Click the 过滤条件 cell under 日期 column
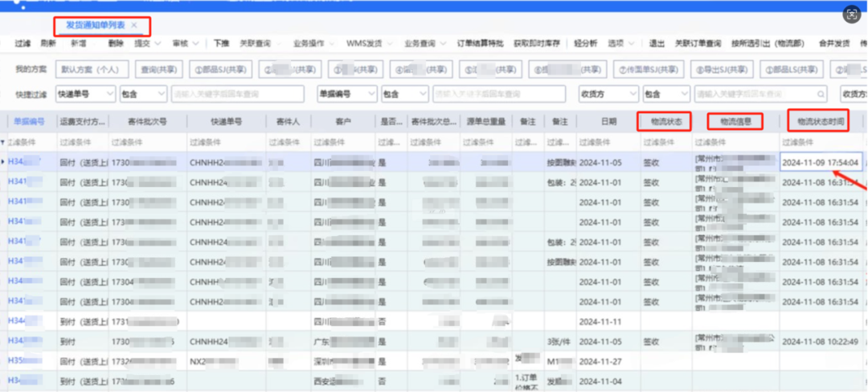This screenshot has width=868, height=392. [608, 142]
